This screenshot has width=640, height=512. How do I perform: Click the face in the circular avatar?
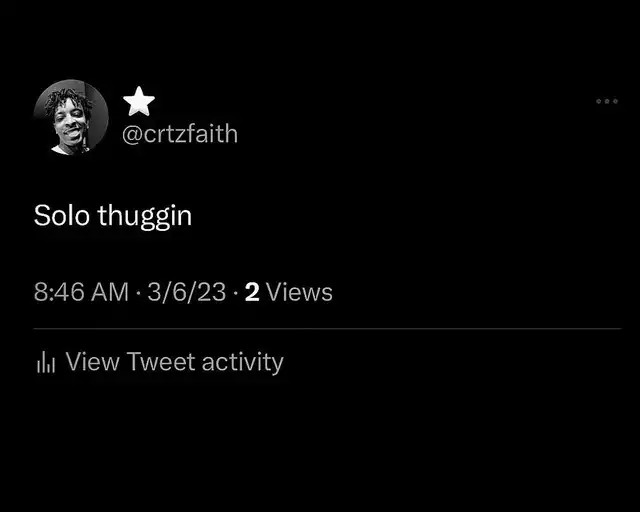(x=71, y=121)
